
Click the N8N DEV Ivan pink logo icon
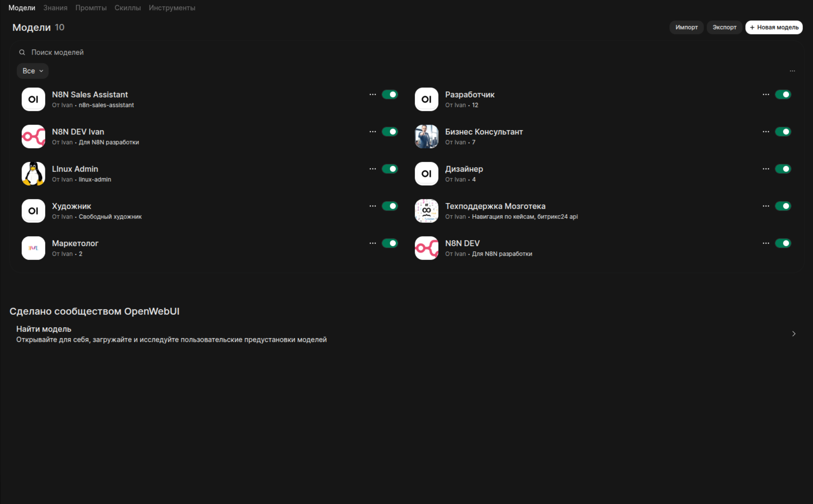point(33,136)
